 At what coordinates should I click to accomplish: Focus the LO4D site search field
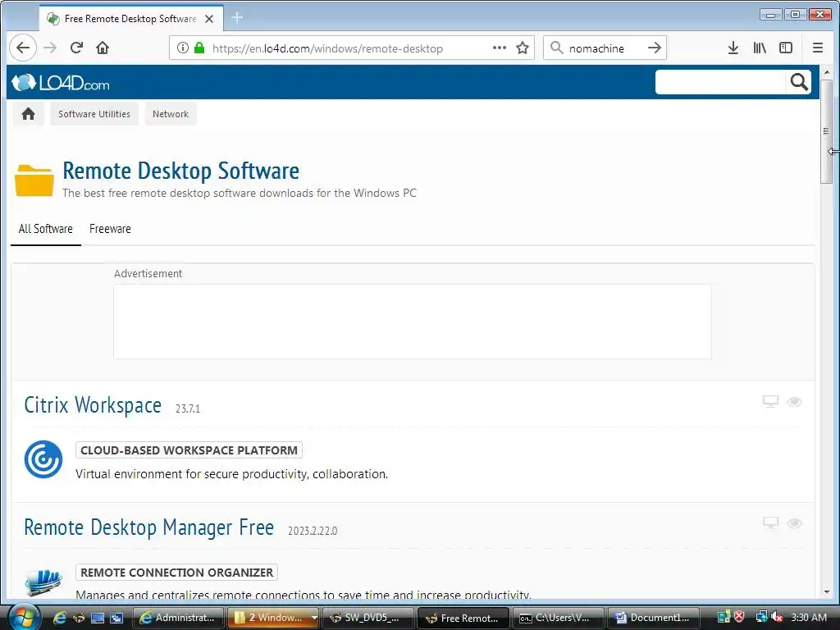tap(720, 83)
